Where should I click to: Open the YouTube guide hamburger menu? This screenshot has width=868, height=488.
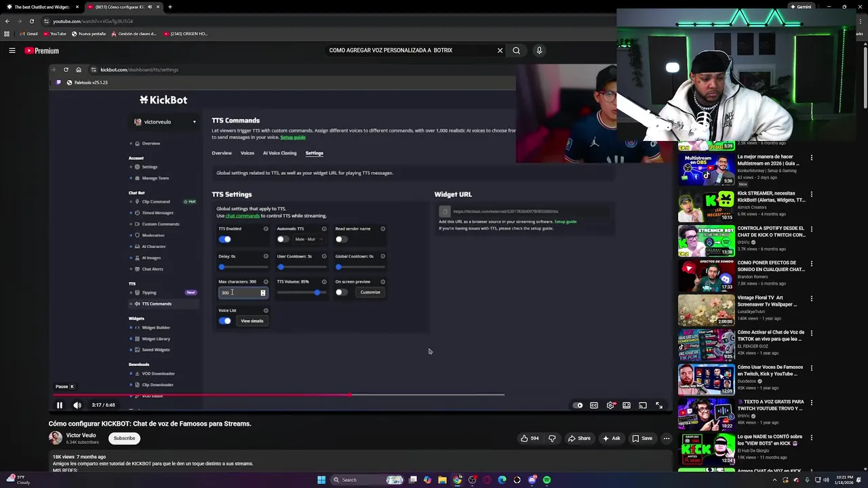click(12, 50)
